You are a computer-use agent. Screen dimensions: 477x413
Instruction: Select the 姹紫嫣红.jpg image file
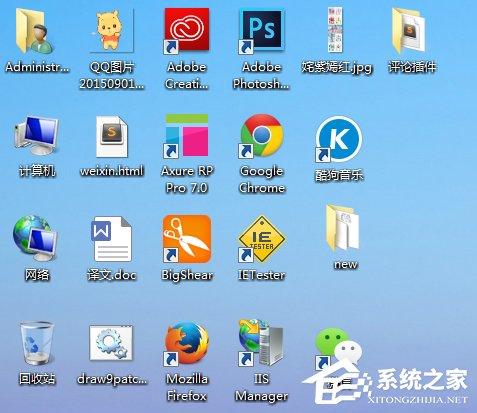(335, 30)
